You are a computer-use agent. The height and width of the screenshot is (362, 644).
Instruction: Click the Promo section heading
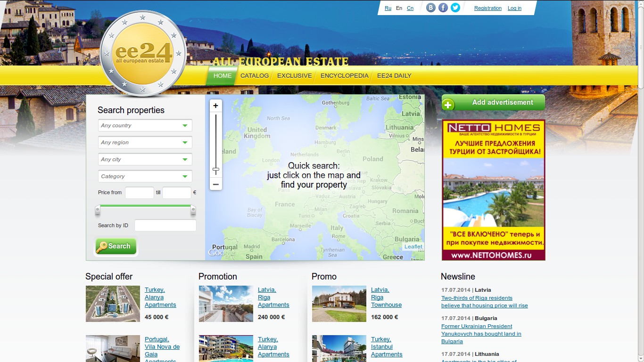pyautogui.click(x=324, y=277)
